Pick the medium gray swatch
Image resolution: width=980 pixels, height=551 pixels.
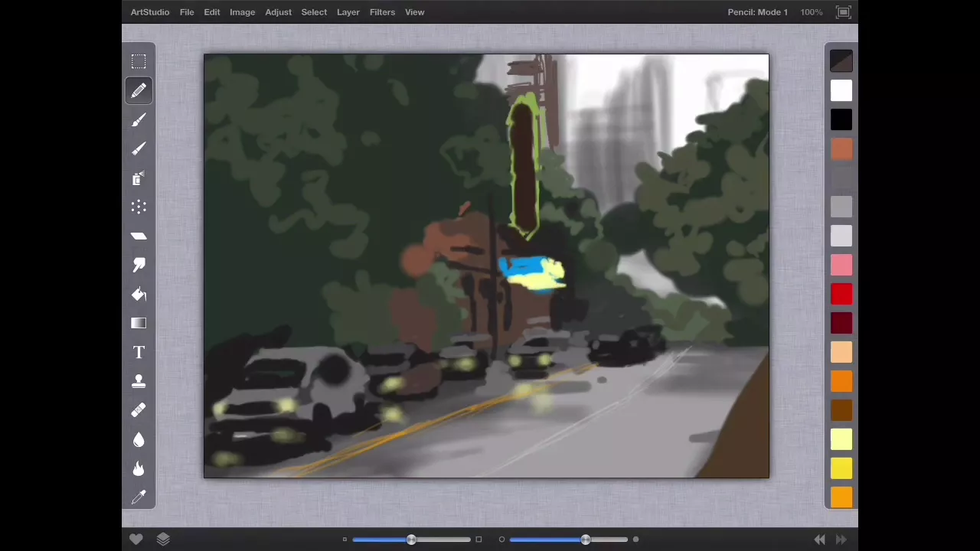[x=841, y=207]
